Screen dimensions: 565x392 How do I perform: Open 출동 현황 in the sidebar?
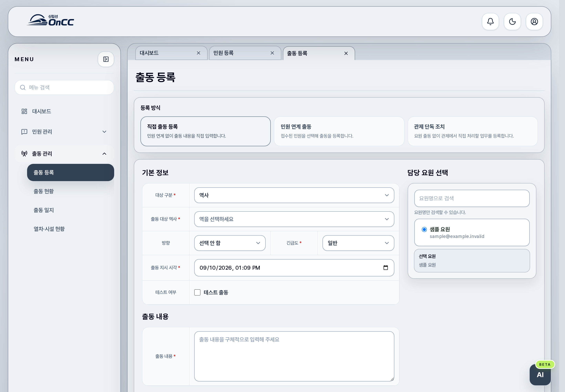pos(71,191)
